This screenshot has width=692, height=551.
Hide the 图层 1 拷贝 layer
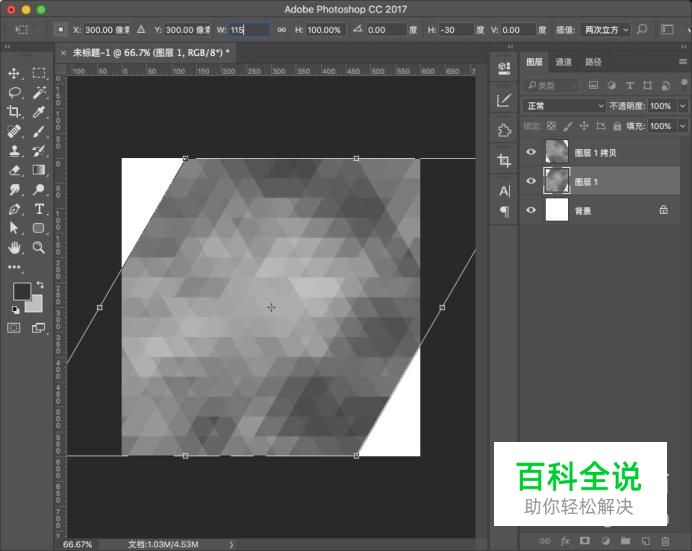531,152
